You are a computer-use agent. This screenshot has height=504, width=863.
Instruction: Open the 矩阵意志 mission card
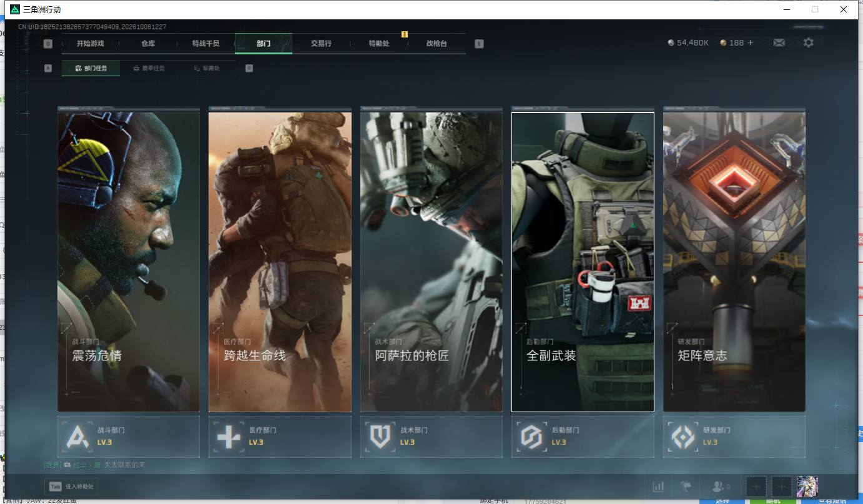(734, 262)
